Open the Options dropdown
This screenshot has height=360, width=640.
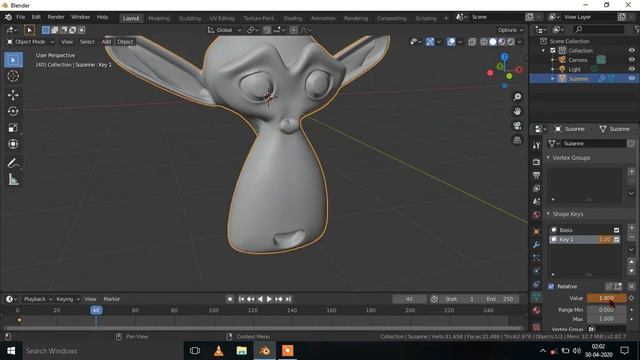pyautogui.click(x=510, y=30)
